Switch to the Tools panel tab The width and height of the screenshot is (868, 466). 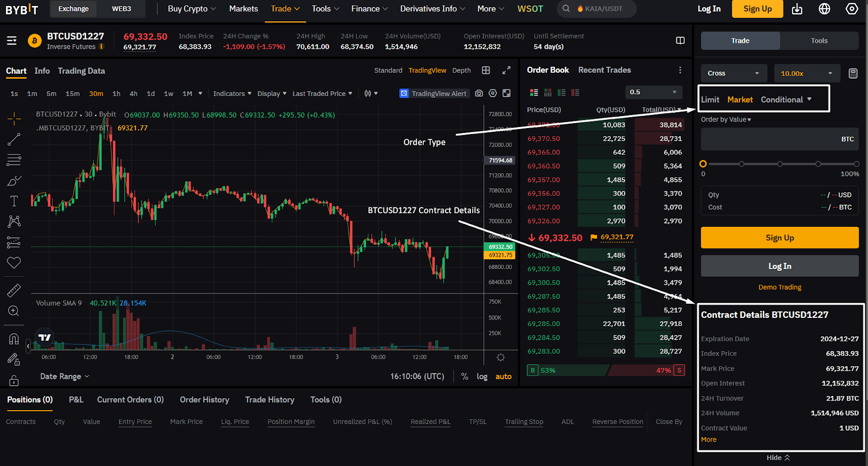click(819, 41)
